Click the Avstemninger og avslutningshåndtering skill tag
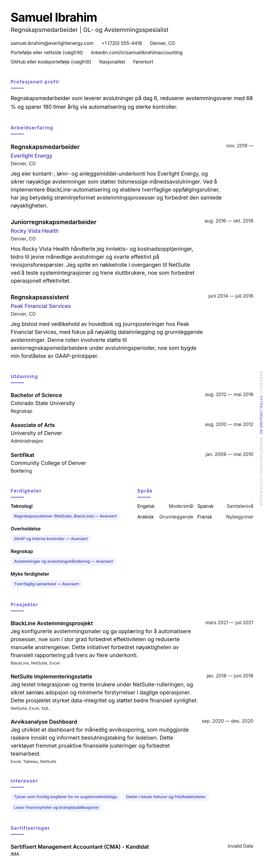This screenshot has width=264, height=868. [63, 561]
